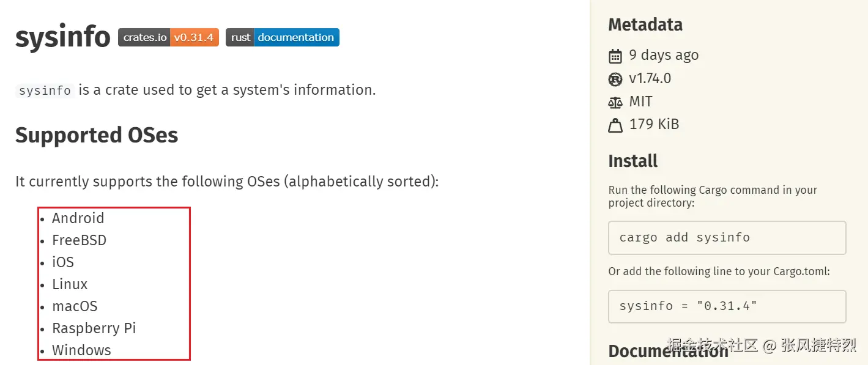The image size is (868, 365).
Task: Click the Metadata heading in the sidebar
Action: [x=645, y=24]
